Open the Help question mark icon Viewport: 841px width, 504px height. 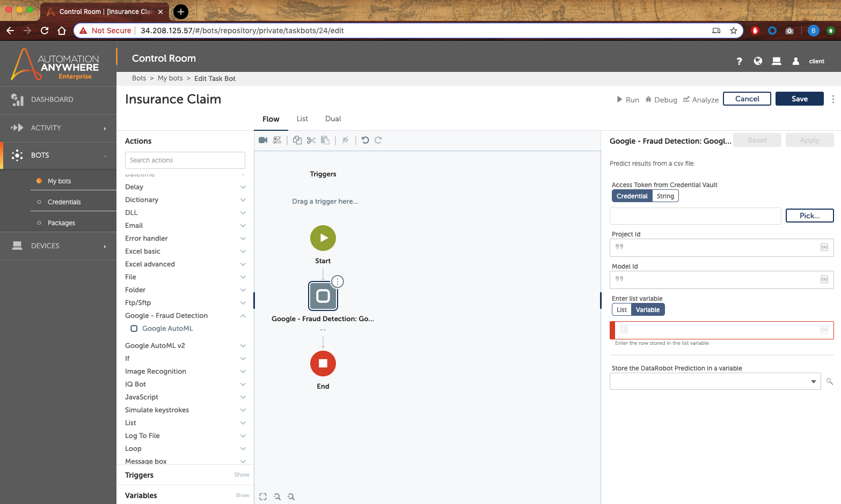pos(740,61)
